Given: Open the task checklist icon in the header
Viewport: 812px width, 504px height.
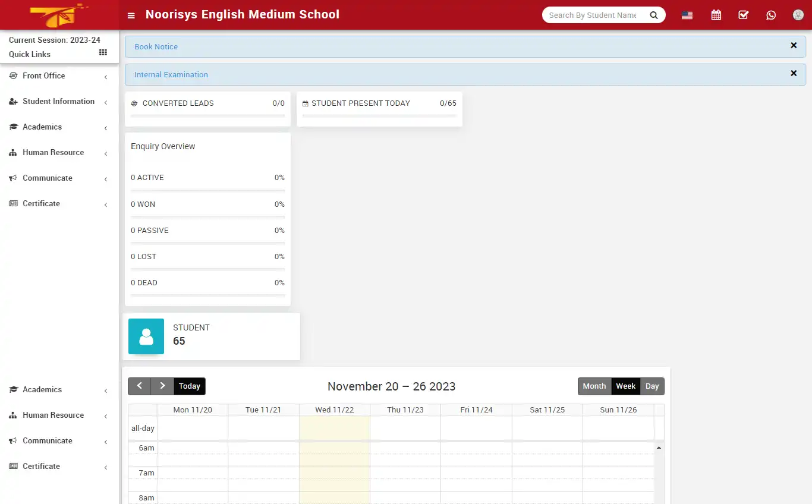Looking at the screenshot, I should pos(743,14).
